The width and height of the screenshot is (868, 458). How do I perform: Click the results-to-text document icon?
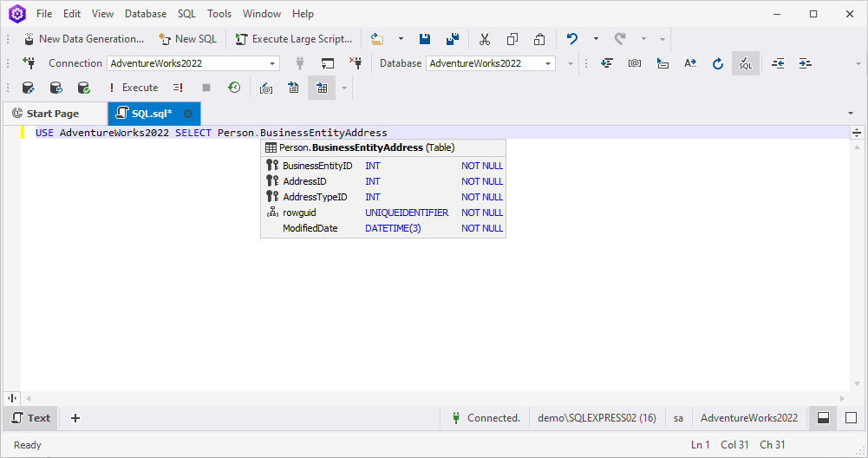click(293, 88)
